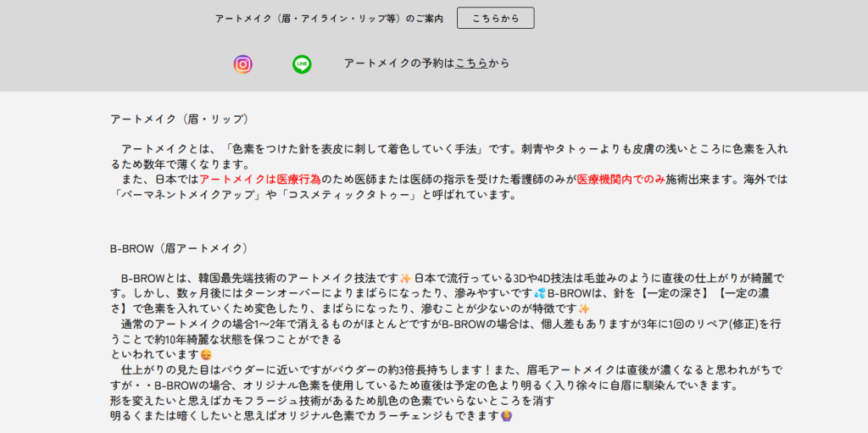Click the line starting 形を変えたいと思えば
868x433 pixels.
pos(332,401)
